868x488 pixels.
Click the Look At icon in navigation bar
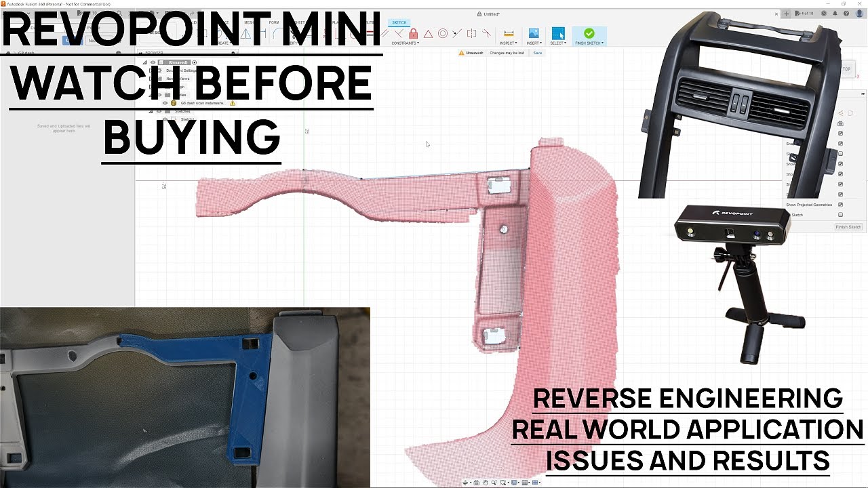tap(477, 483)
